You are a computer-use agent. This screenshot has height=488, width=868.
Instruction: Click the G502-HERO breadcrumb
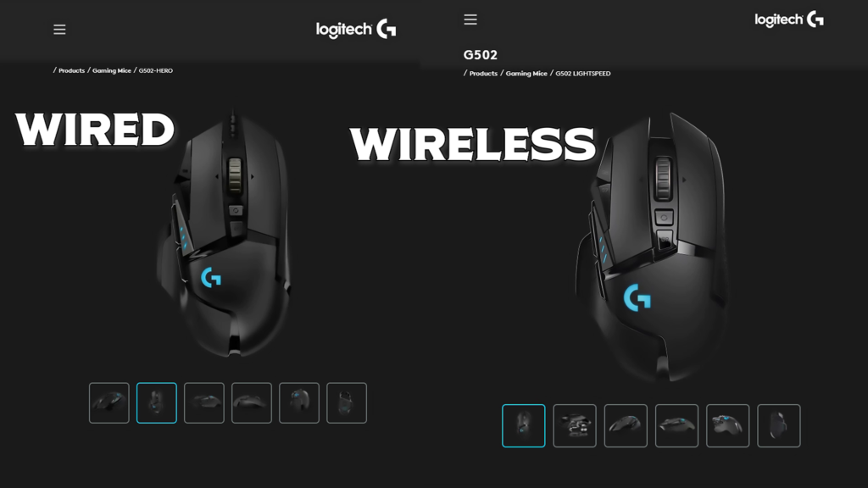(156, 71)
